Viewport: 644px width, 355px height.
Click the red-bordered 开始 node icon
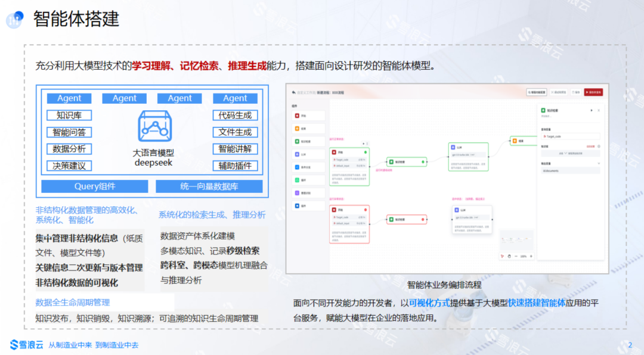click(x=335, y=210)
